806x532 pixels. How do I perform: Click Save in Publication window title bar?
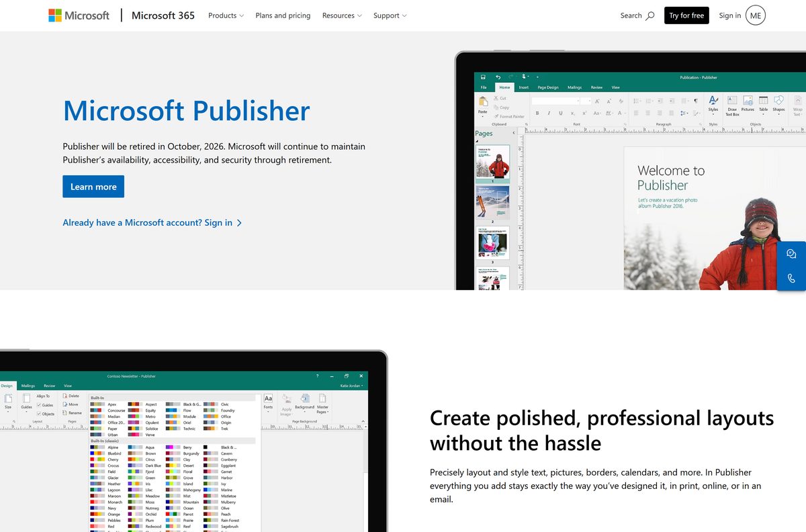tap(483, 77)
